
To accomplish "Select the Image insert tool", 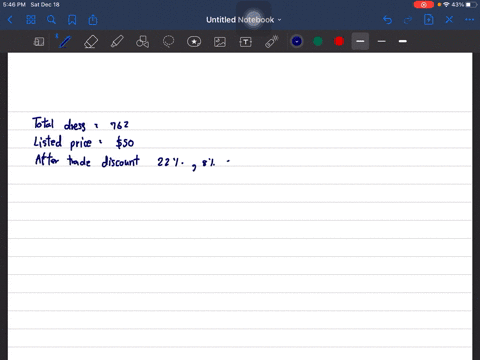I will pos(220,42).
